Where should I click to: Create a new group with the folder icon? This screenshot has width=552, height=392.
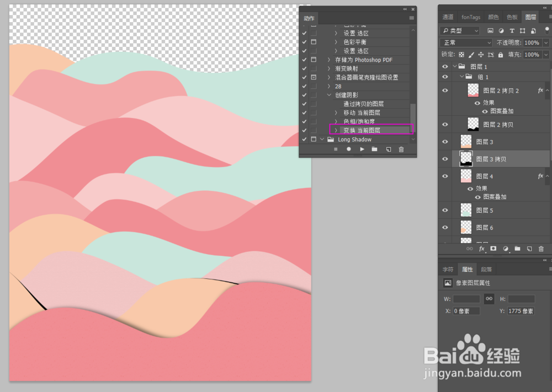pos(517,249)
